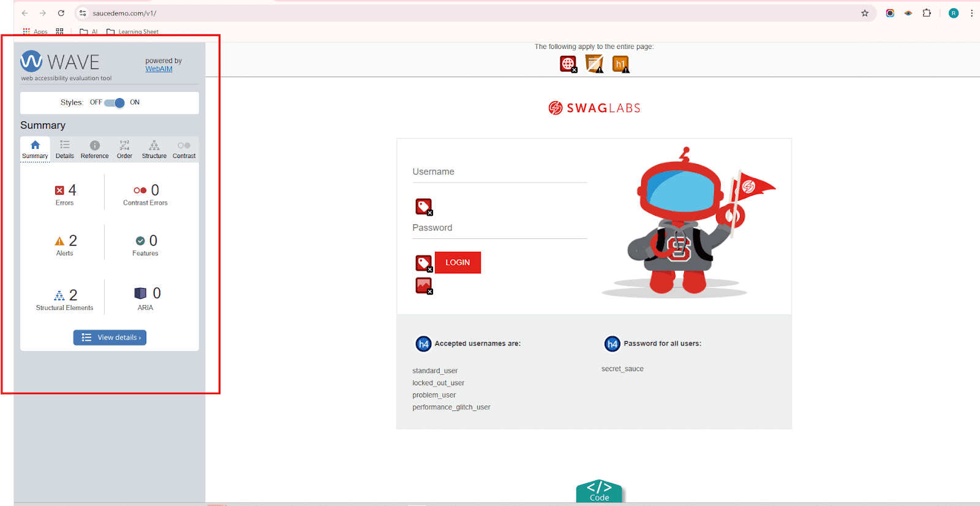This screenshot has height=506, width=980.
Task: Click the red Errors X icon
Action: tap(59, 191)
